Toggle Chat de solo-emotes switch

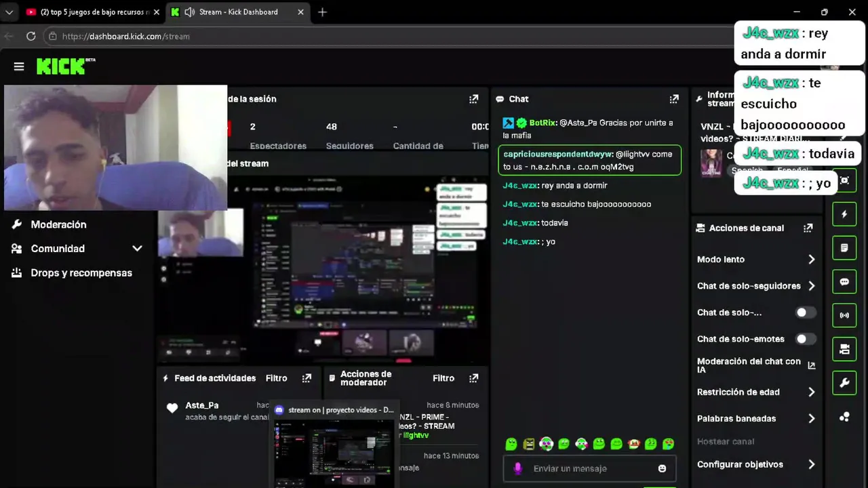click(806, 339)
